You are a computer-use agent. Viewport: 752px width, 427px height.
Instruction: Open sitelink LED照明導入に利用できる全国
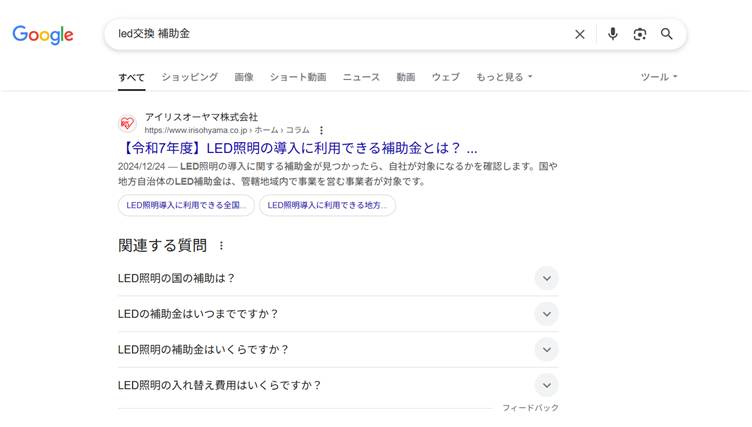click(186, 205)
